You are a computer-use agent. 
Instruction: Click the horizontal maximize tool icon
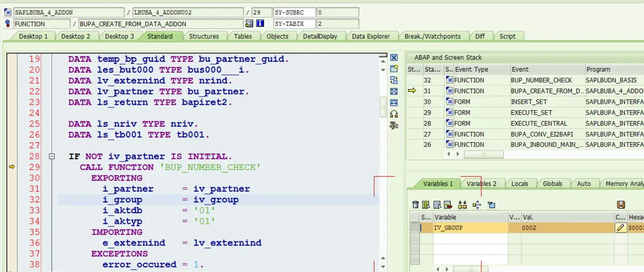[x=394, y=103]
